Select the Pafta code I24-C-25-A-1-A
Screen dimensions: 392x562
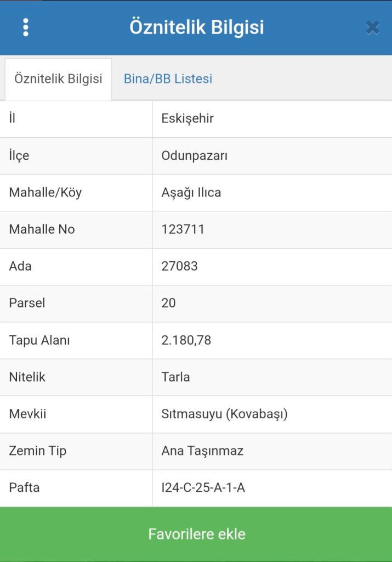point(203,487)
